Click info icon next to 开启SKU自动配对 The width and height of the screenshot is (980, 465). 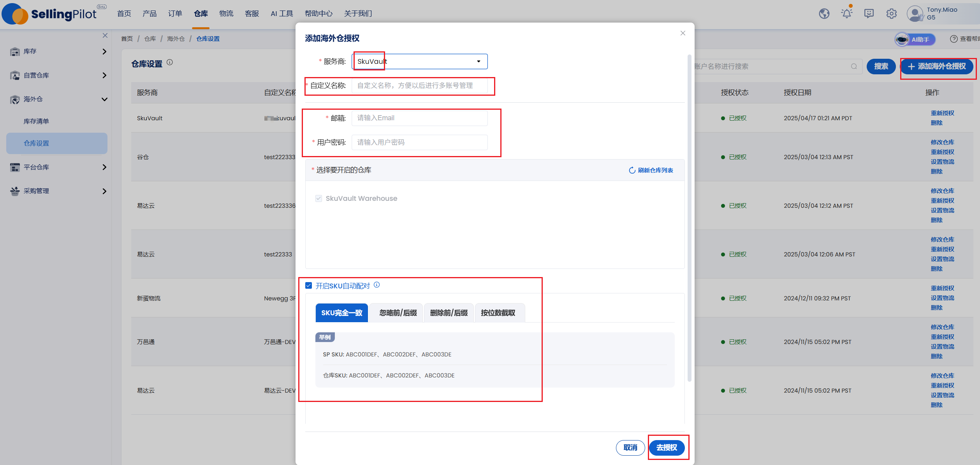click(x=377, y=285)
